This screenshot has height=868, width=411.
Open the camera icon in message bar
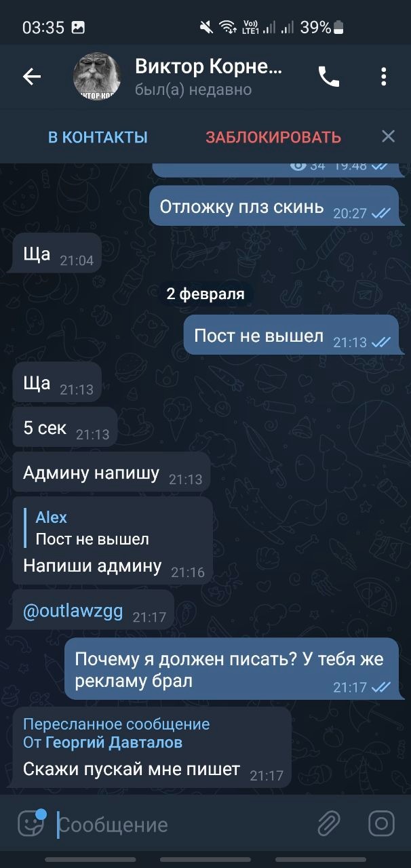pos(381,824)
